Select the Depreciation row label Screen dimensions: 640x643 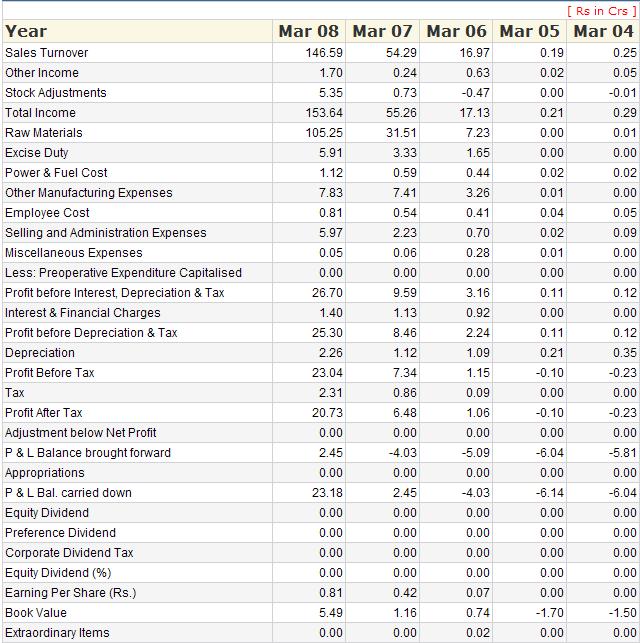(x=40, y=353)
